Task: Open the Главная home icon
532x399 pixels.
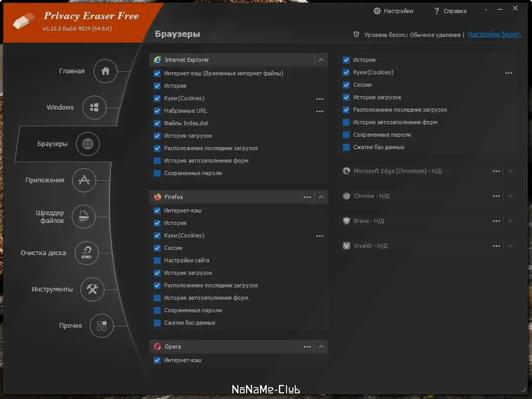Action: [x=105, y=71]
